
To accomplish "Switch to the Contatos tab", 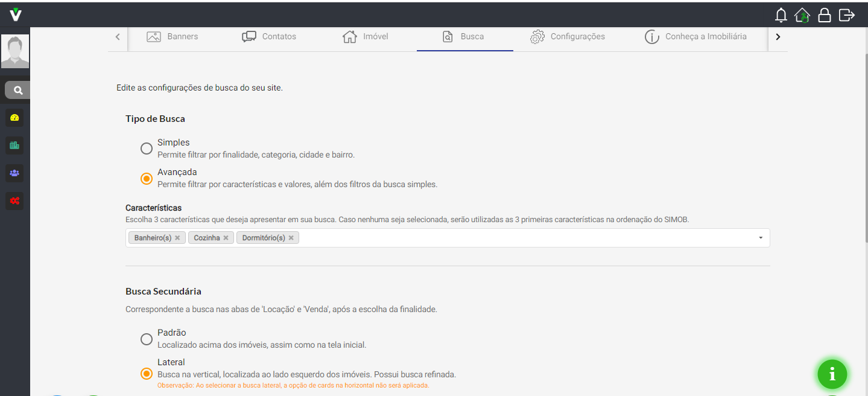I will 269,37.
